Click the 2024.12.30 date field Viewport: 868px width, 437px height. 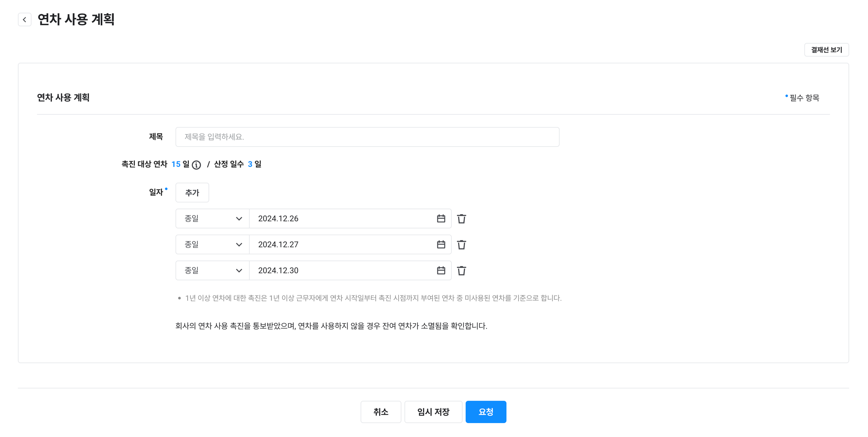(340, 270)
